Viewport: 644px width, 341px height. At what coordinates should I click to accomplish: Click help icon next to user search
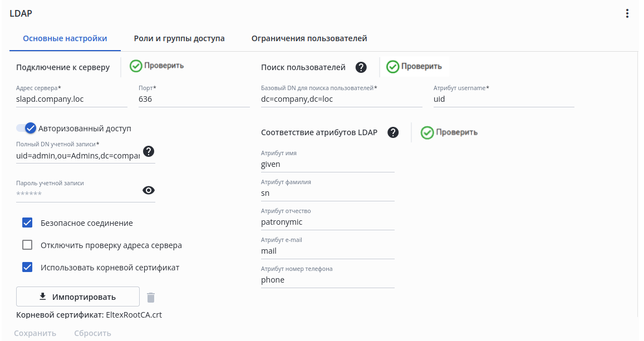[x=361, y=67]
